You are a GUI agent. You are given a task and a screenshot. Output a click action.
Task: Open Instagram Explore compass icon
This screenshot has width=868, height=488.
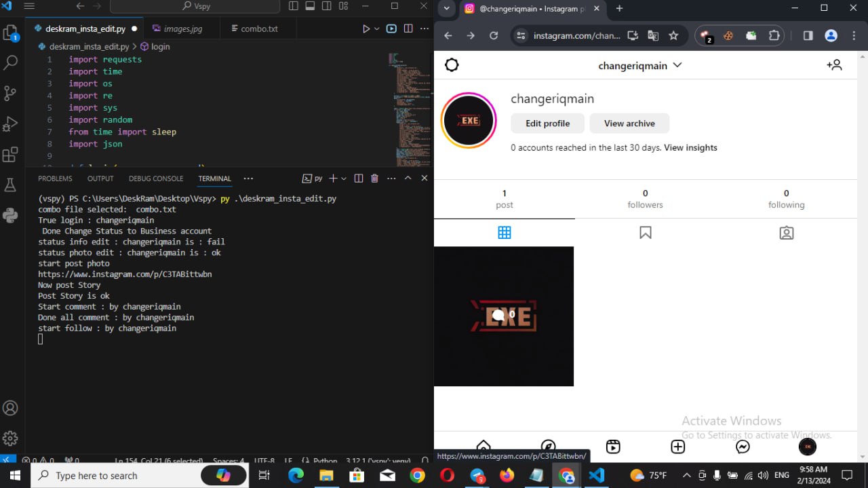pyautogui.click(x=548, y=446)
